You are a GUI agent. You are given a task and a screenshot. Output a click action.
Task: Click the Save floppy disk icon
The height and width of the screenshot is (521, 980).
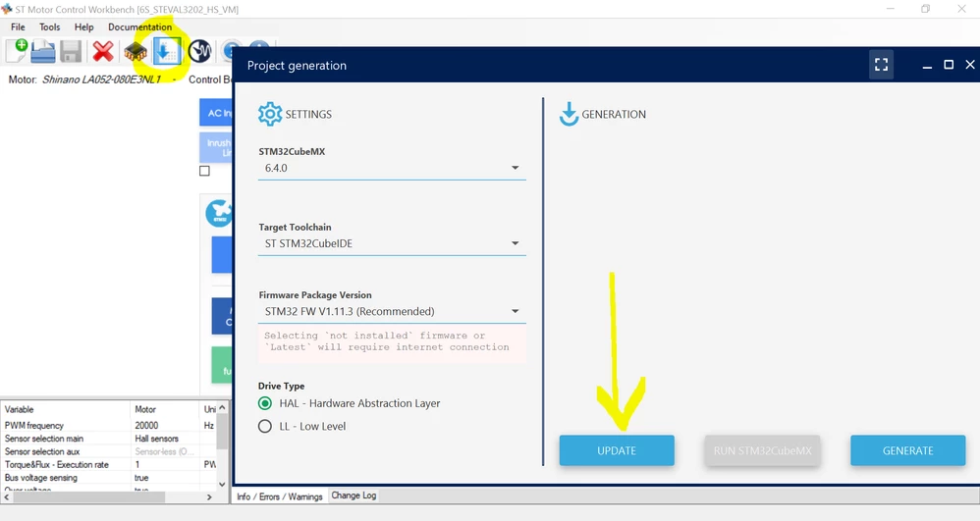pyautogui.click(x=71, y=51)
